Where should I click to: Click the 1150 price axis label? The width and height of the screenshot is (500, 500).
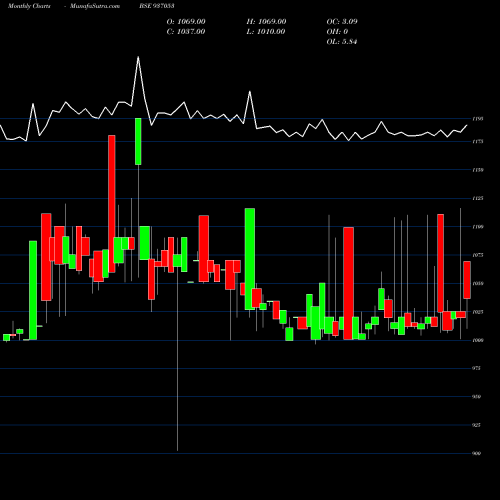477,170
